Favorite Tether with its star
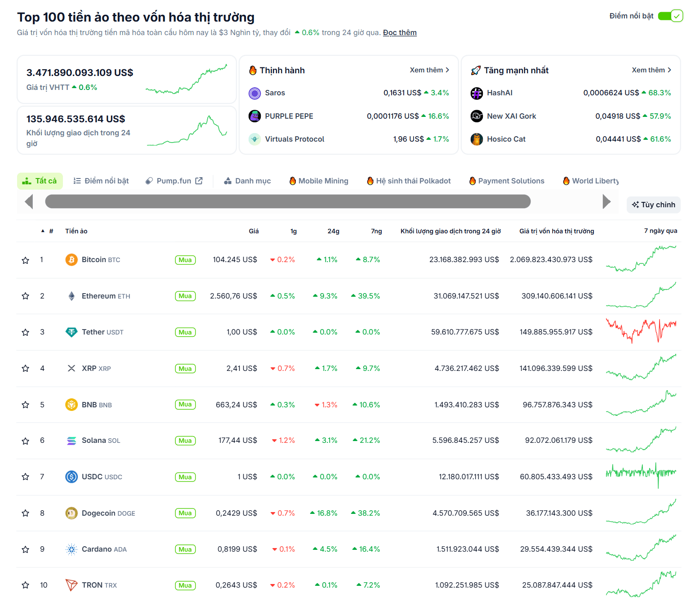This screenshot has height=602, width=700. [x=26, y=332]
